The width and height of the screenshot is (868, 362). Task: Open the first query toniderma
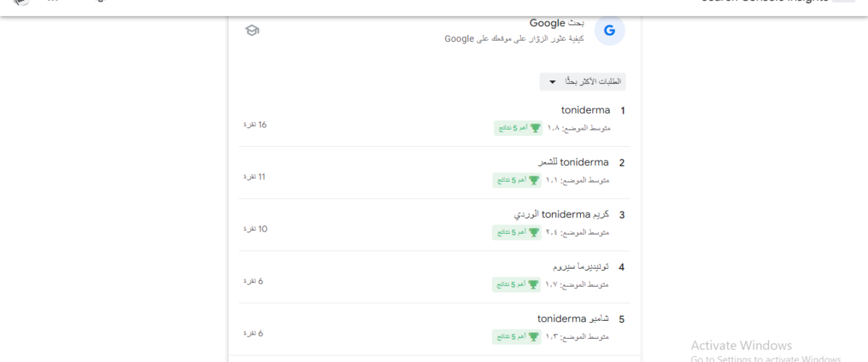point(586,110)
